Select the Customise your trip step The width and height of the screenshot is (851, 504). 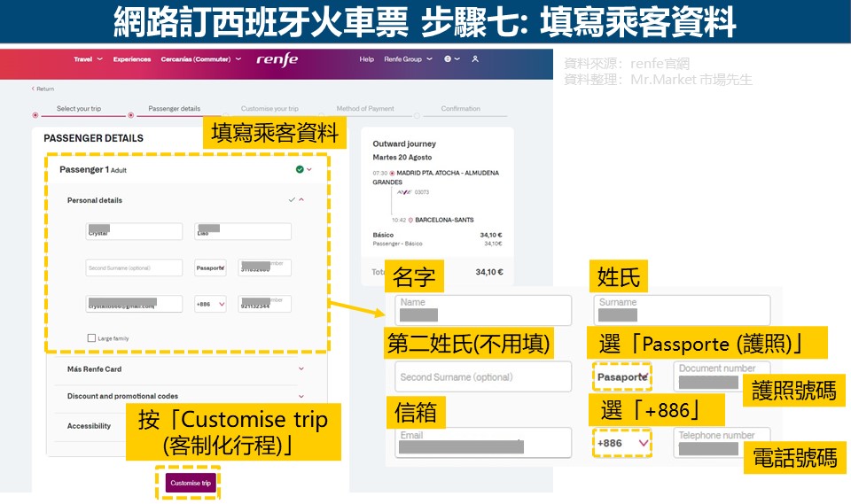tap(269, 108)
